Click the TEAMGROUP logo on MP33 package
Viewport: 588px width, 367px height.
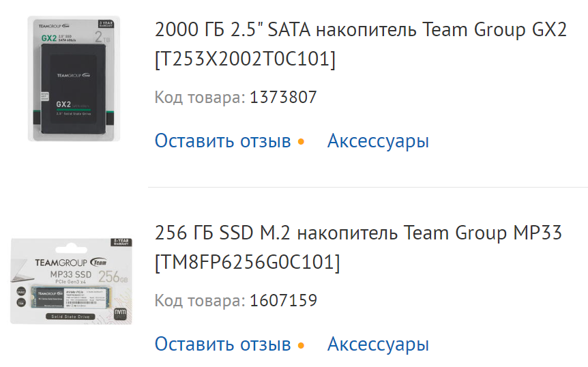click(x=59, y=263)
